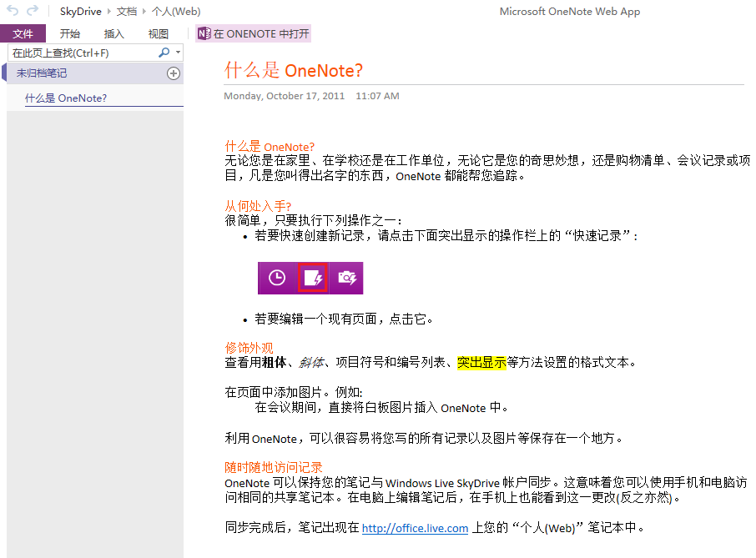Switch to the 视图 tab

coord(159,33)
